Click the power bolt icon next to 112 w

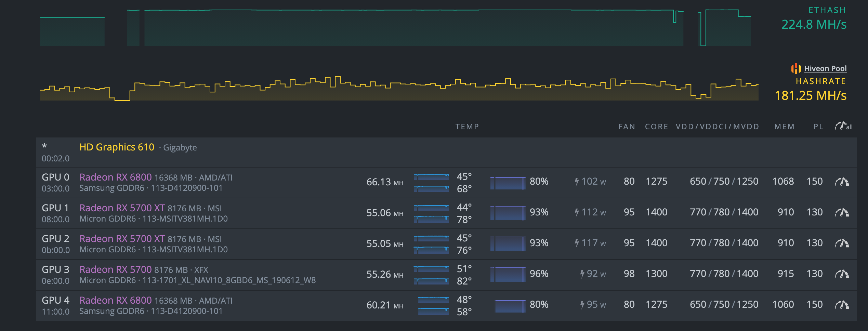577,212
